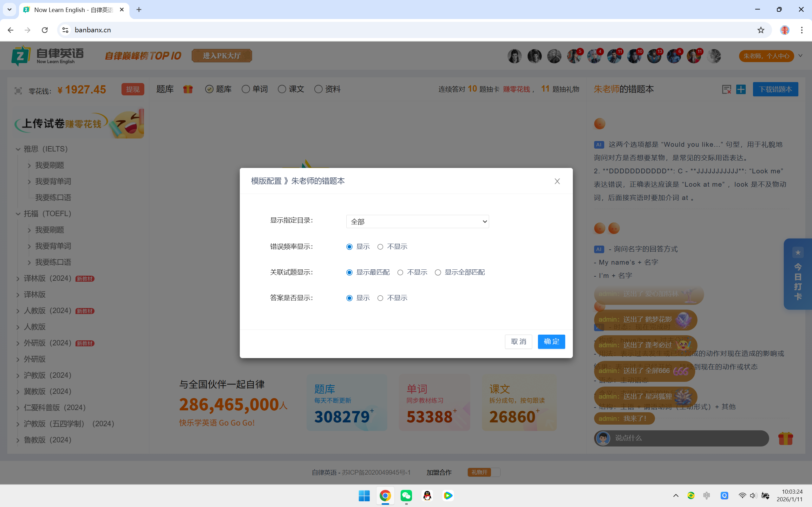Image resolution: width=812 pixels, height=507 pixels.
Task: Click the delete-list icon in 错题本 header
Action: pyautogui.click(x=726, y=89)
